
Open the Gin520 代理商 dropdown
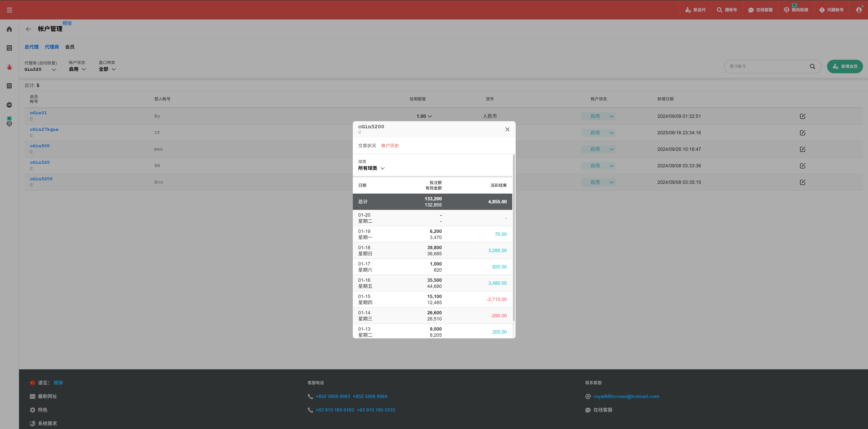click(40, 69)
